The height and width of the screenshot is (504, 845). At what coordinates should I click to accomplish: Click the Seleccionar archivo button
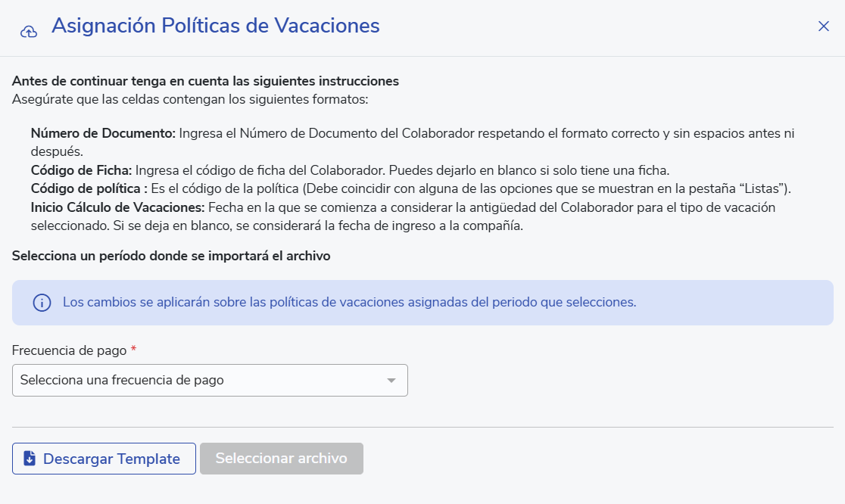tap(282, 459)
